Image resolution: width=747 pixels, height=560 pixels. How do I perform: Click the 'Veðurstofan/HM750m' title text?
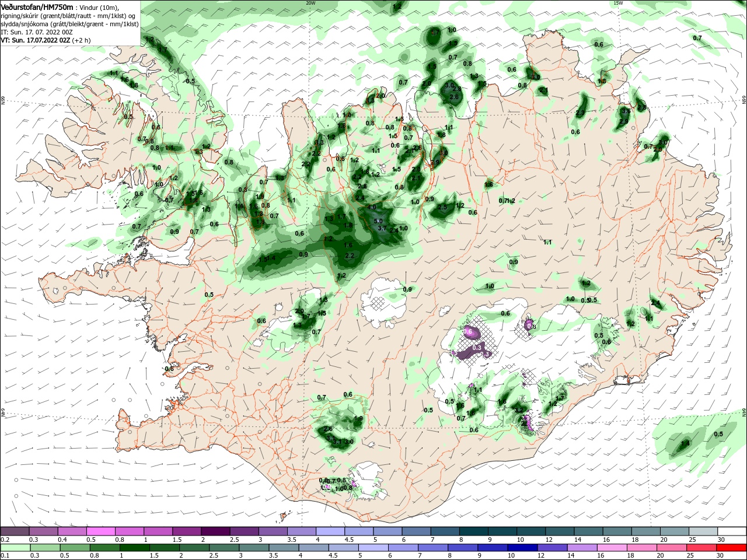pyautogui.click(x=37, y=6)
